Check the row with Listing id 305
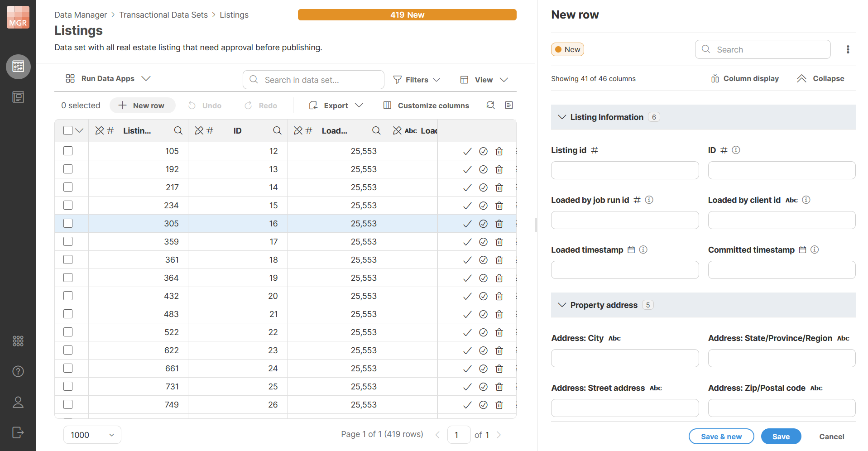Image resolution: width=868 pixels, height=451 pixels. [x=68, y=223]
